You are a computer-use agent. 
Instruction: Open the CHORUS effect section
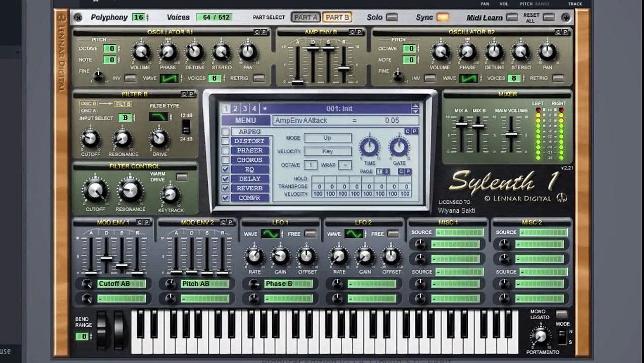[249, 160]
